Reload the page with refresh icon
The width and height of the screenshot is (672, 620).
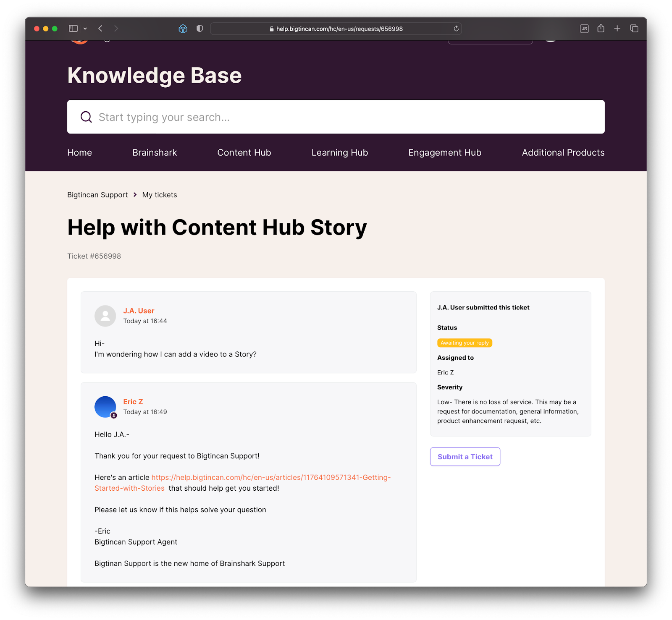456,29
